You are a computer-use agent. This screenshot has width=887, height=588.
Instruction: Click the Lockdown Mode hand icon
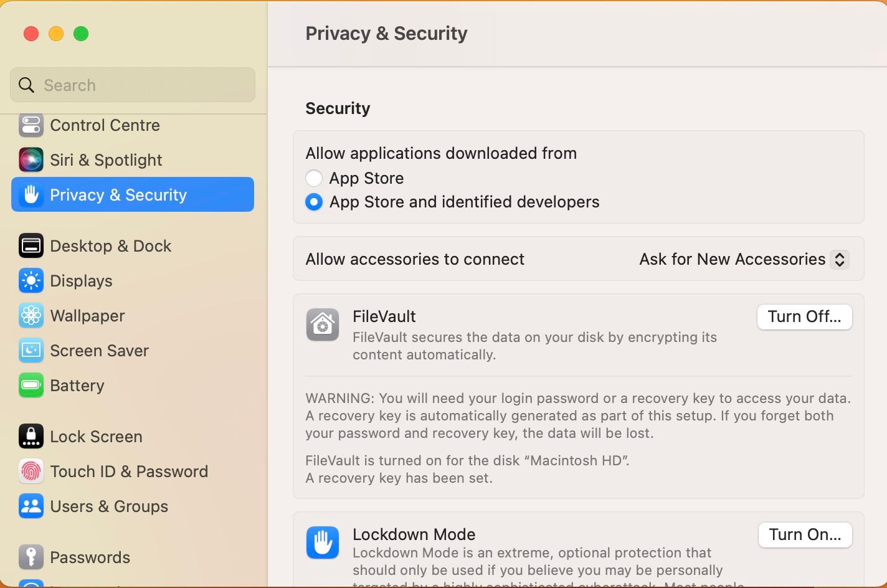(323, 543)
